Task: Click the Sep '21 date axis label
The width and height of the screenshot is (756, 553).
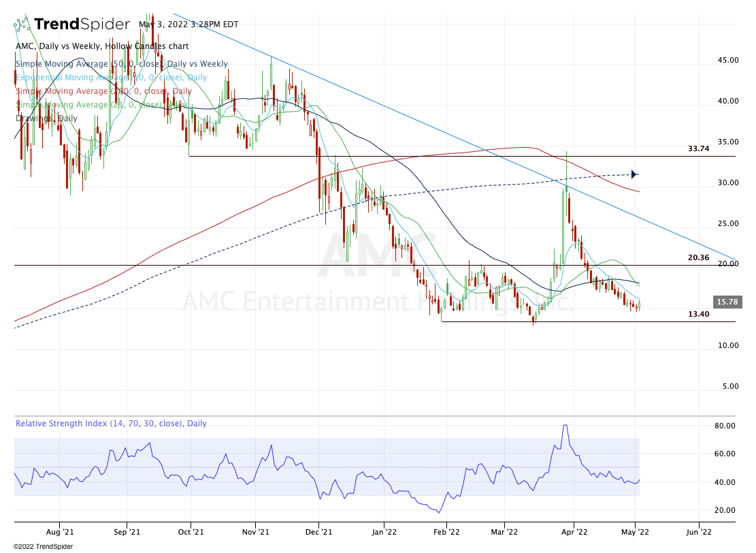Action: click(127, 532)
